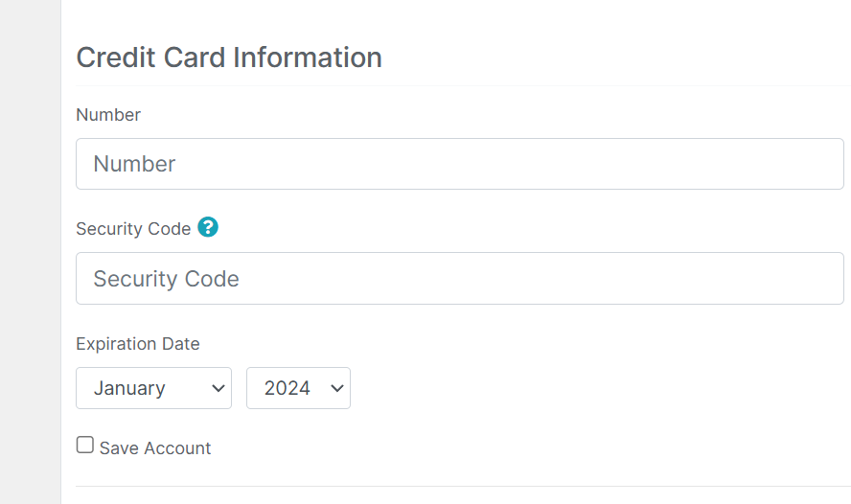
Task: Open the Security Code help question mark icon
Action: coord(208,227)
